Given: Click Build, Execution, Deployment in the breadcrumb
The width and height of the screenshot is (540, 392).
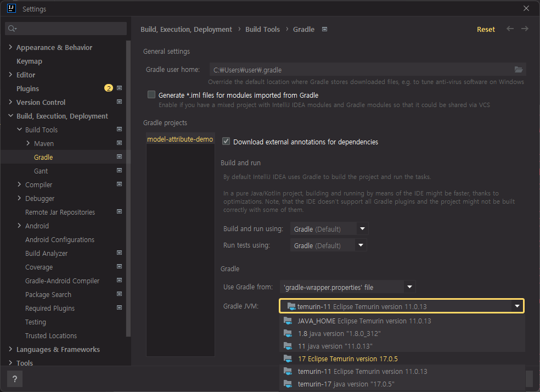Looking at the screenshot, I should click(187, 29).
